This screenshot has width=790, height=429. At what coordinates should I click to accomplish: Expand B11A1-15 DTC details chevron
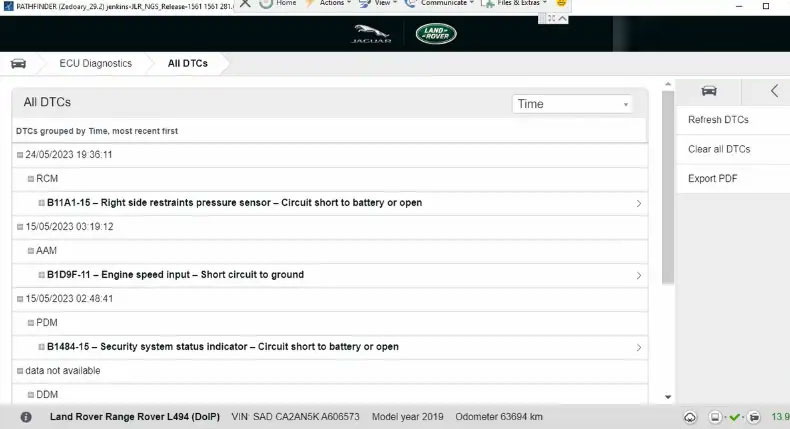pyautogui.click(x=639, y=203)
